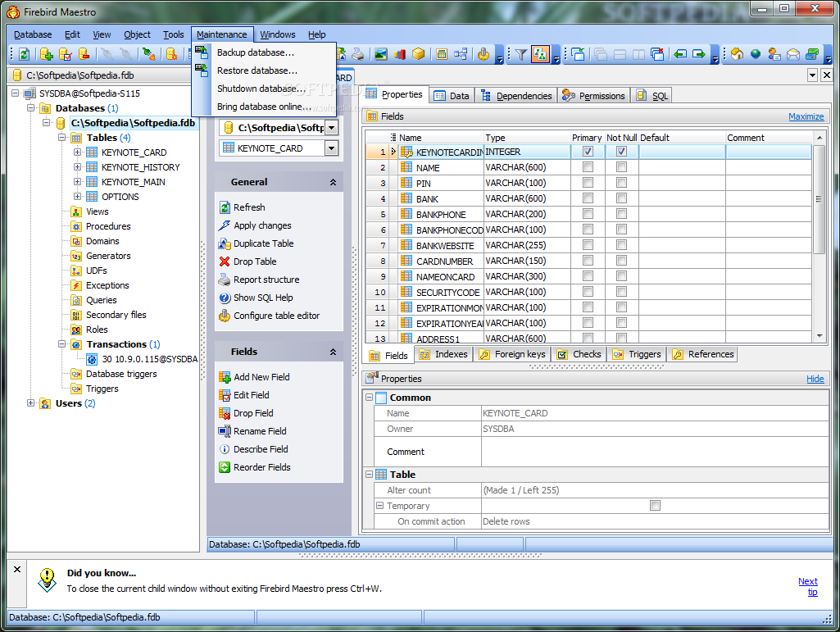The image size is (840, 632).
Task: Open the KEYNOTE_CARD table dropdown
Action: (332, 148)
